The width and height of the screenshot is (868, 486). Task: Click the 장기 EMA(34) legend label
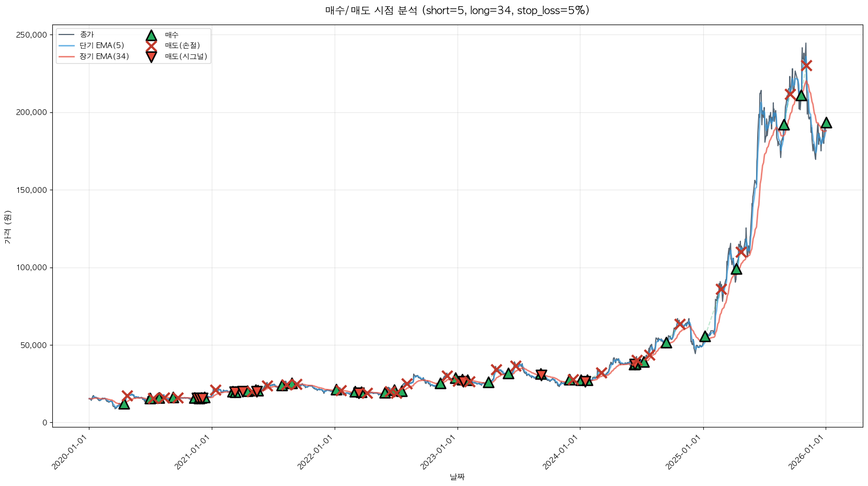(x=104, y=56)
